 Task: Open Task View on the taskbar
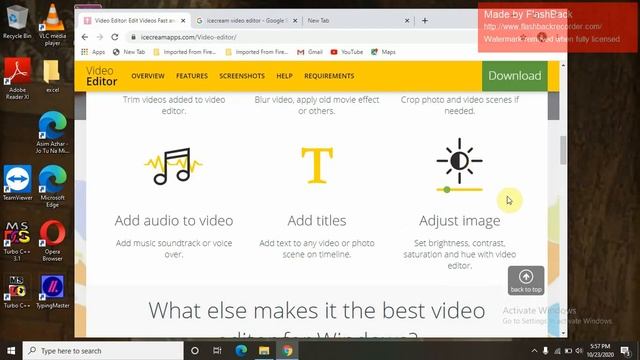point(217,351)
